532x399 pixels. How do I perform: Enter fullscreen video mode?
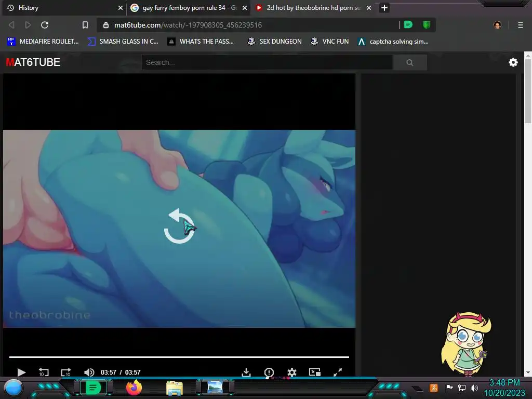click(x=338, y=372)
